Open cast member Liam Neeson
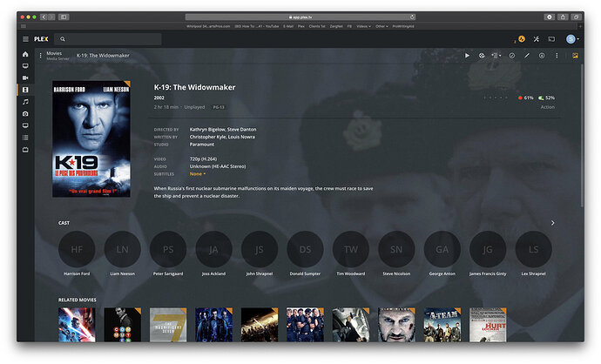The width and height of the screenshot is (601, 364). tap(122, 249)
